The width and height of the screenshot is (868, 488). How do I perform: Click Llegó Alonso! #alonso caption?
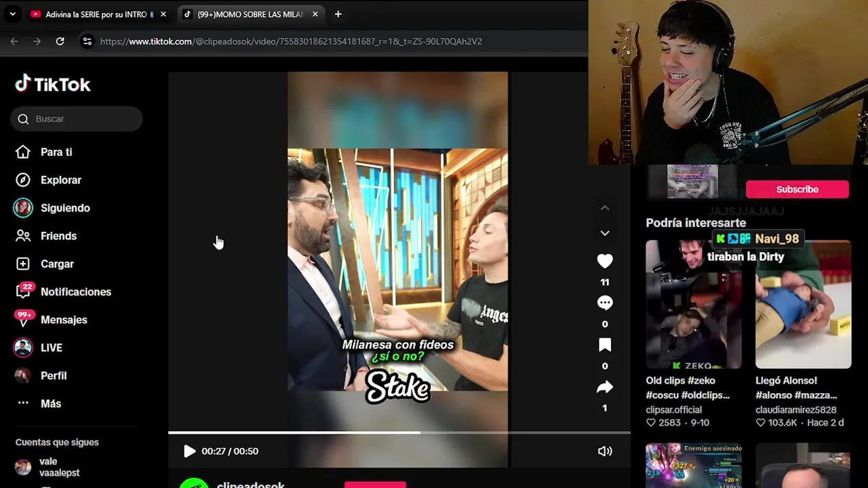point(796,388)
